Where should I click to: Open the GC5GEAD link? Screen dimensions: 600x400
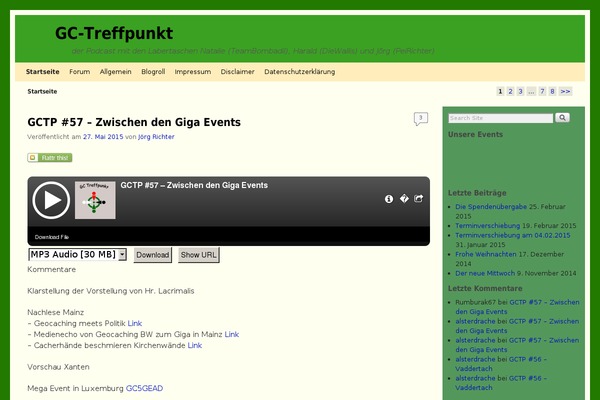144,389
